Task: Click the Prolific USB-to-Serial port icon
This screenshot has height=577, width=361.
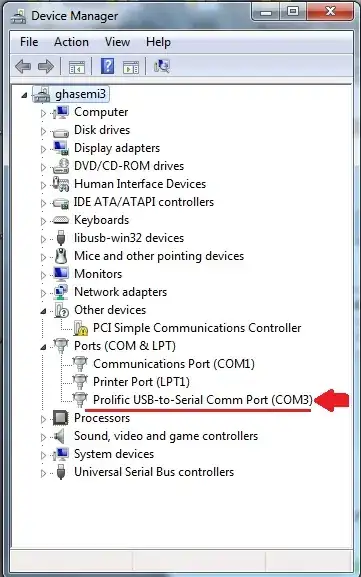Action: (x=80, y=399)
